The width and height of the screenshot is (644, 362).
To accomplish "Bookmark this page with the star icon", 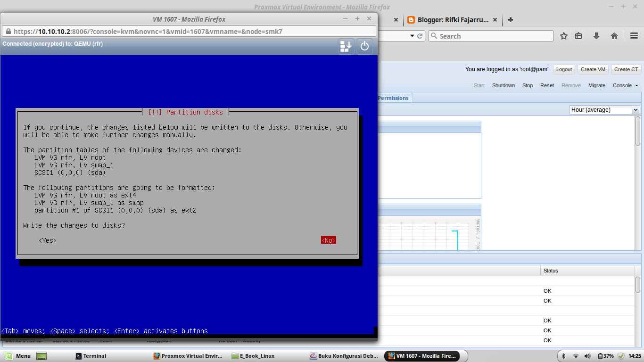I will click(x=564, y=36).
